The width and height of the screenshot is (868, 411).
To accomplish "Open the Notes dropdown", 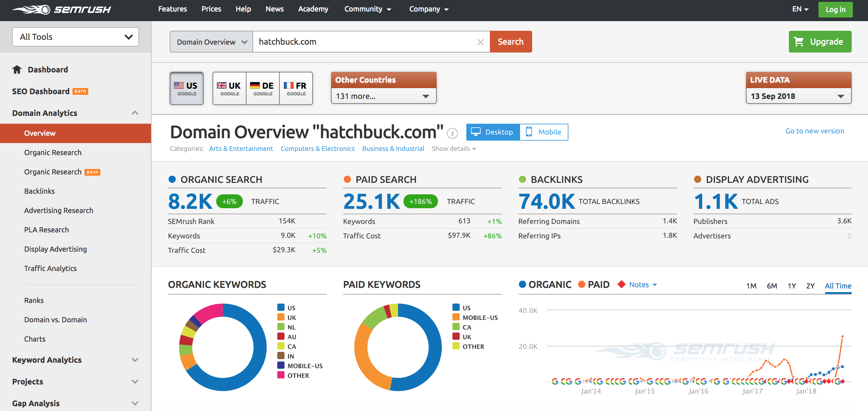I will coord(643,285).
